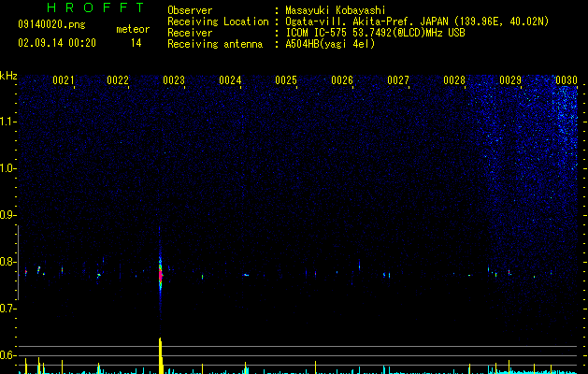Click the bright red meteor echo near 0023
The height and width of the screenshot is (374, 588).
161,275
